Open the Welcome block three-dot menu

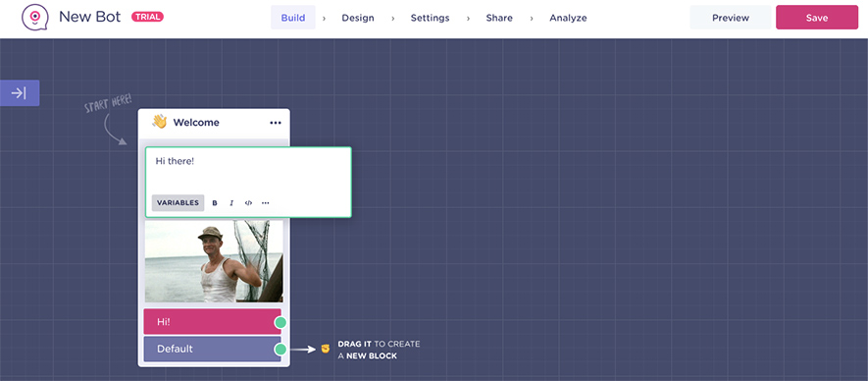coord(276,123)
